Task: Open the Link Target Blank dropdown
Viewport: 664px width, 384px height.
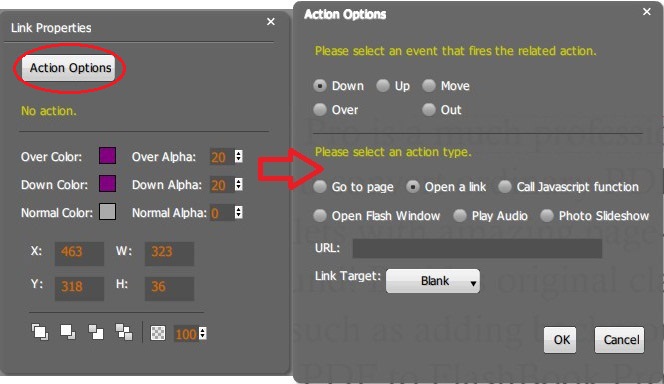Action: click(x=433, y=281)
